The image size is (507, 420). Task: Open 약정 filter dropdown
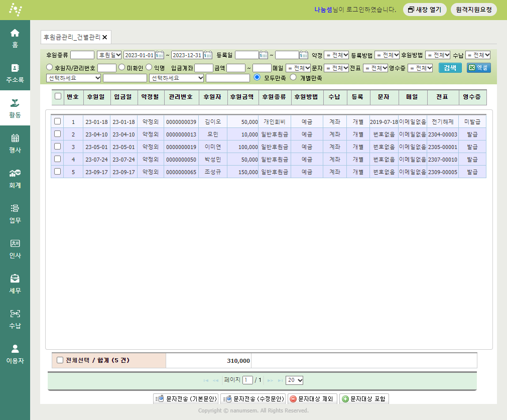point(337,55)
